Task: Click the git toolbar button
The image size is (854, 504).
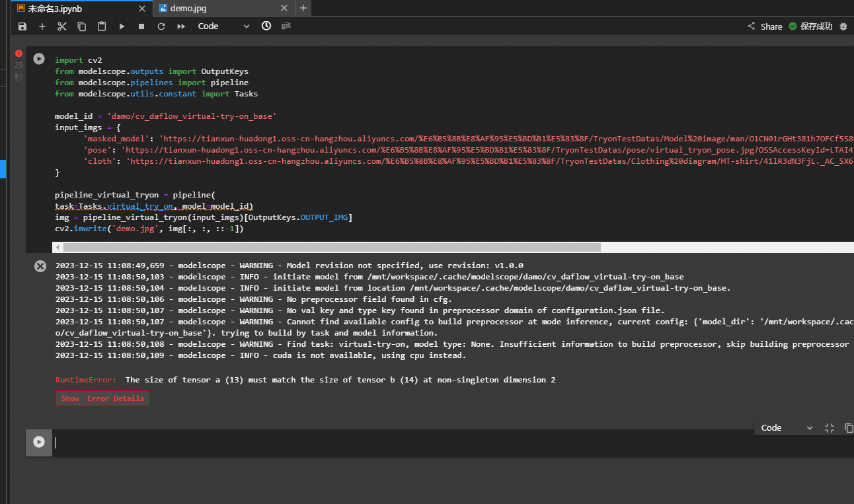Action: (286, 26)
